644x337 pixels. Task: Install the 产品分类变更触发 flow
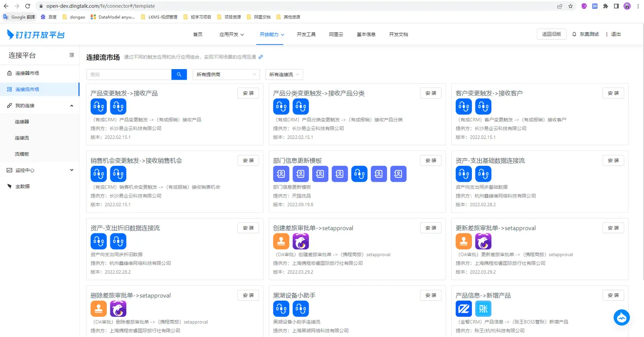coord(431,93)
